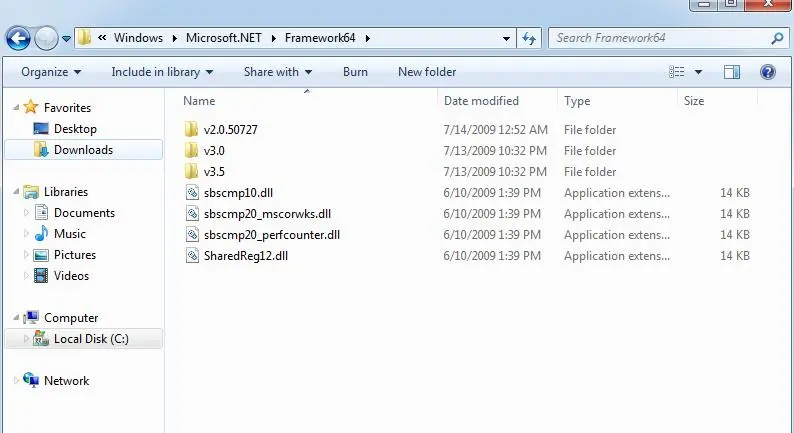Viewport: 794px width, 433px height.
Task: Click Microsoft.NET in the address breadcrumb
Action: pos(224,38)
